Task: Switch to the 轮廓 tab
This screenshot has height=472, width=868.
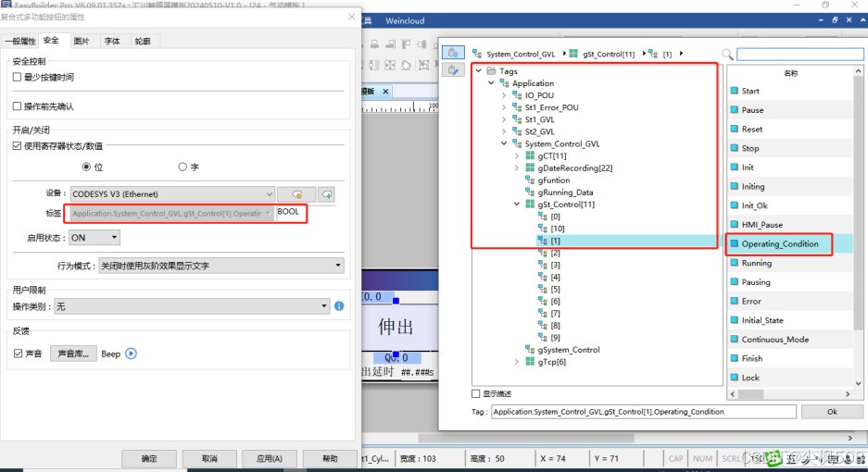Action: (x=143, y=41)
